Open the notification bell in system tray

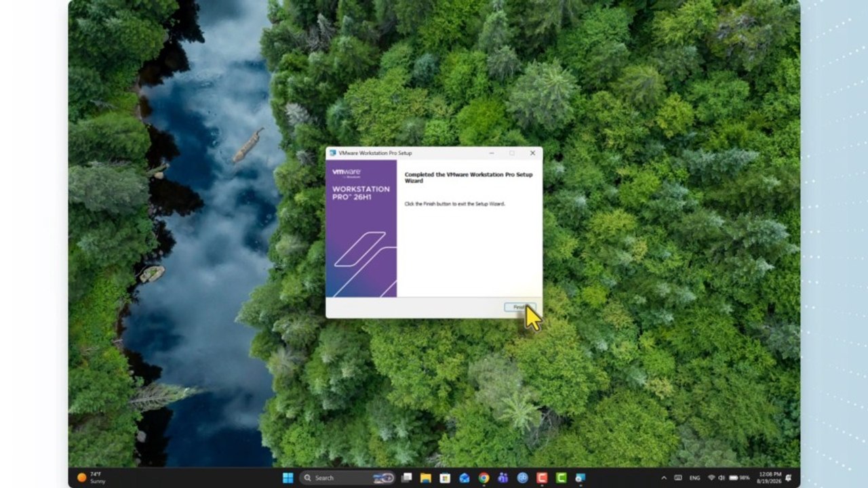coord(788,478)
